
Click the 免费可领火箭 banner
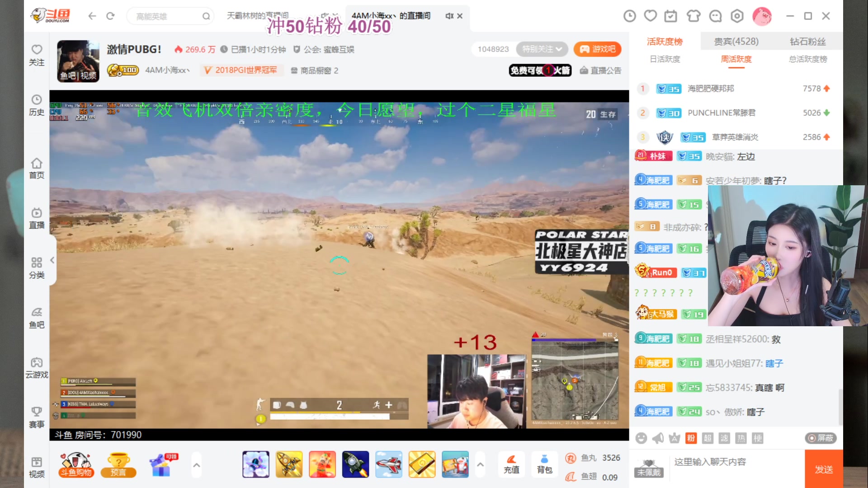[540, 70]
